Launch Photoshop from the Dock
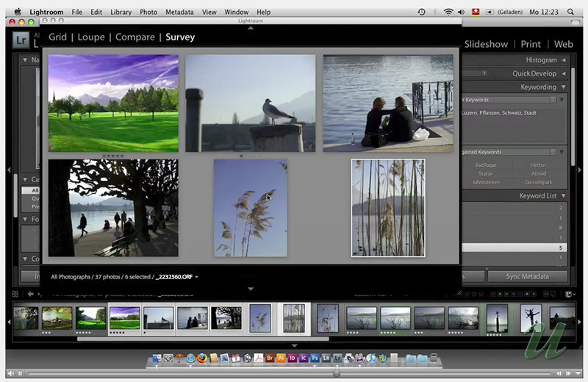588x382 pixels. (x=315, y=358)
